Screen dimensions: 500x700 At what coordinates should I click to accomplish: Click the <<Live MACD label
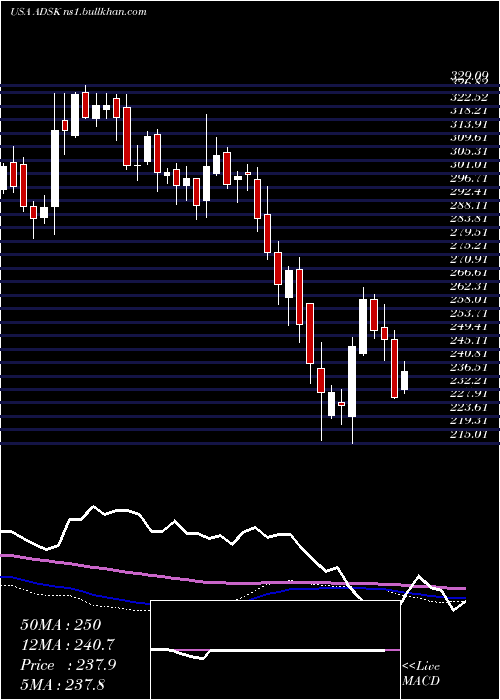point(421,674)
